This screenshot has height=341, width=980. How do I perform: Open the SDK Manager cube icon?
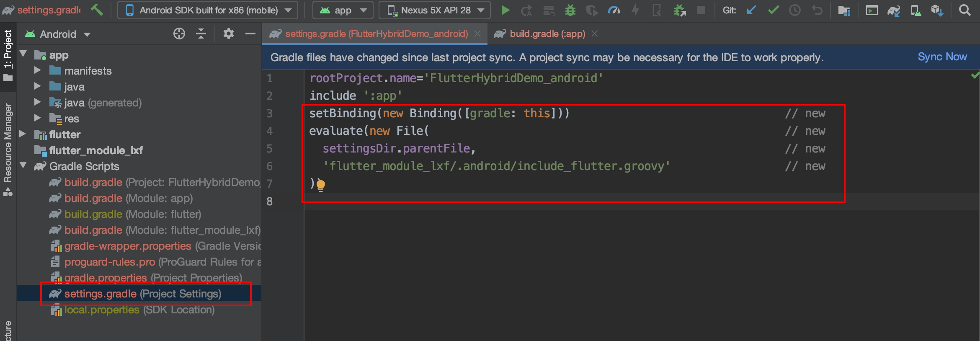(937, 10)
